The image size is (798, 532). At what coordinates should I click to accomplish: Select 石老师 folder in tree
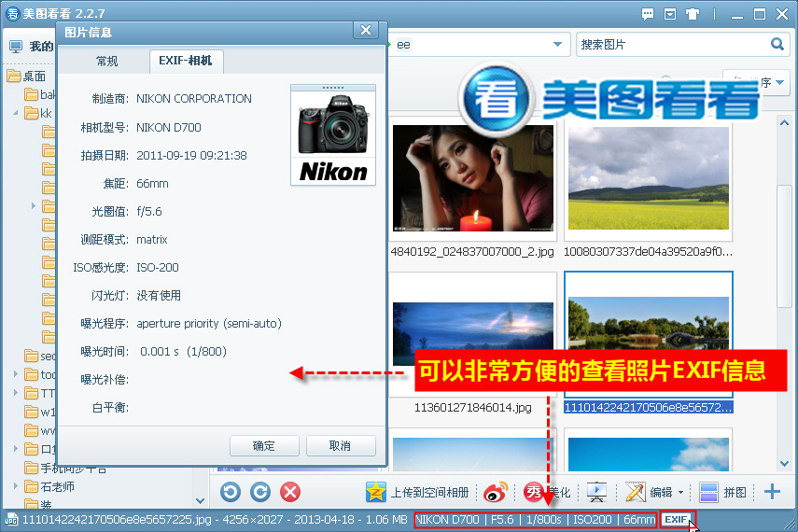click(x=49, y=486)
